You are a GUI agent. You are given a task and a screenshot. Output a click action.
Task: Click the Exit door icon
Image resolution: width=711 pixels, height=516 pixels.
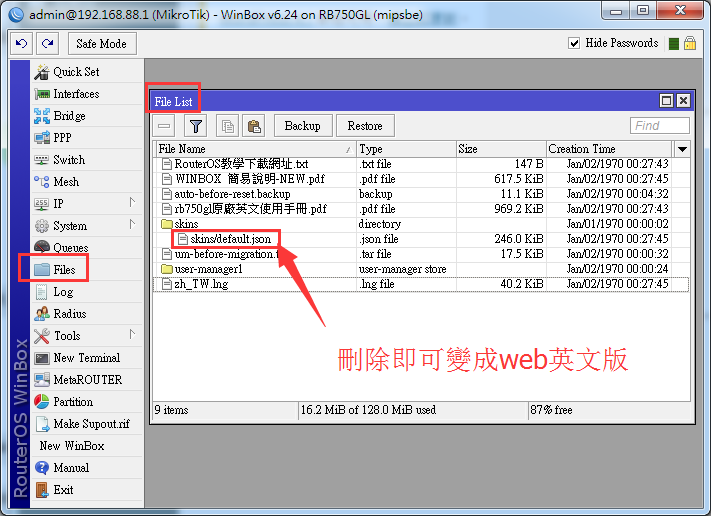coord(42,490)
